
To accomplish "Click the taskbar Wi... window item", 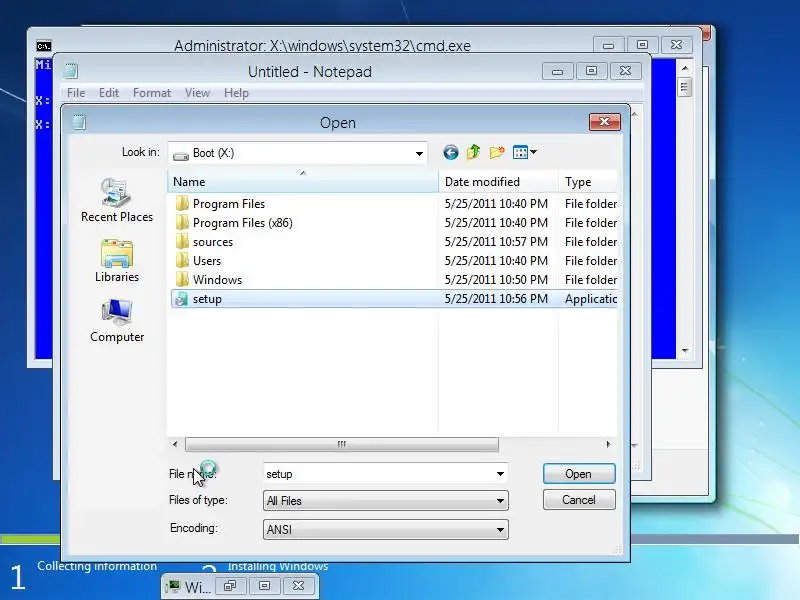I will coord(189,587).
